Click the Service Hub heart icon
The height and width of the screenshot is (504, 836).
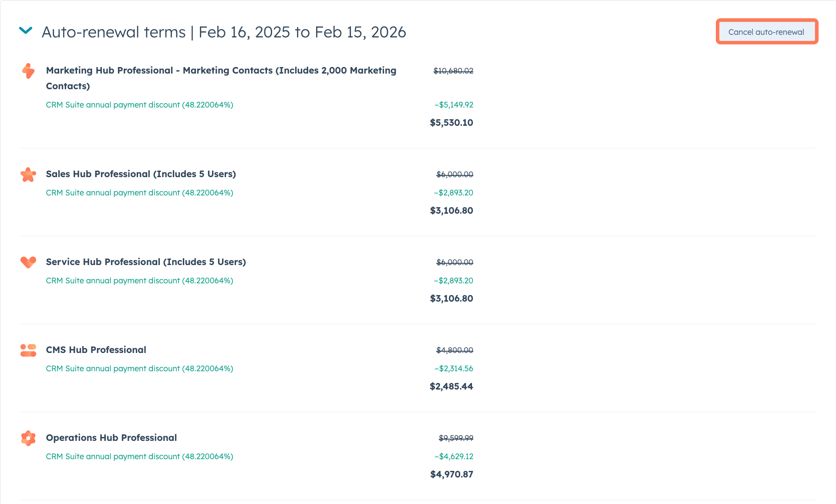[x=28, y=262]
